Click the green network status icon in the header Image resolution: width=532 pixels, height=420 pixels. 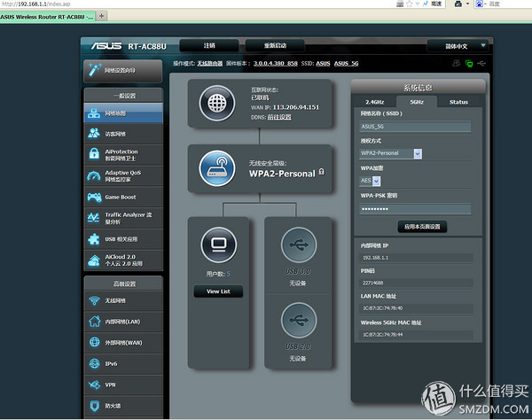click(469, 64)
